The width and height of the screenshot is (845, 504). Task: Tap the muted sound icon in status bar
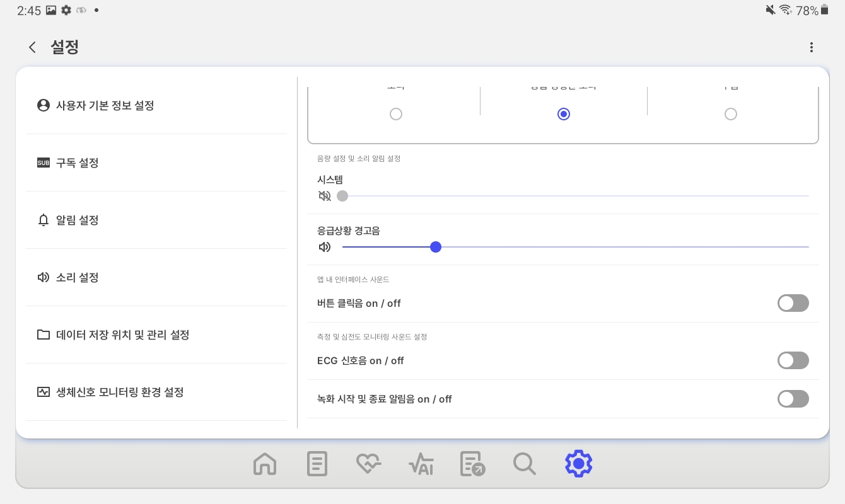click(x=771, y=9)
